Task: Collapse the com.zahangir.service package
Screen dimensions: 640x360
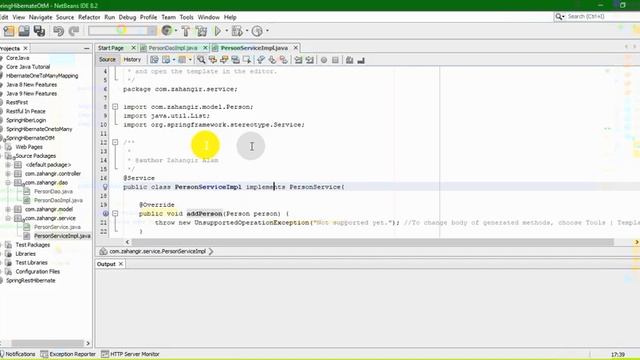Action: (8, 218)
